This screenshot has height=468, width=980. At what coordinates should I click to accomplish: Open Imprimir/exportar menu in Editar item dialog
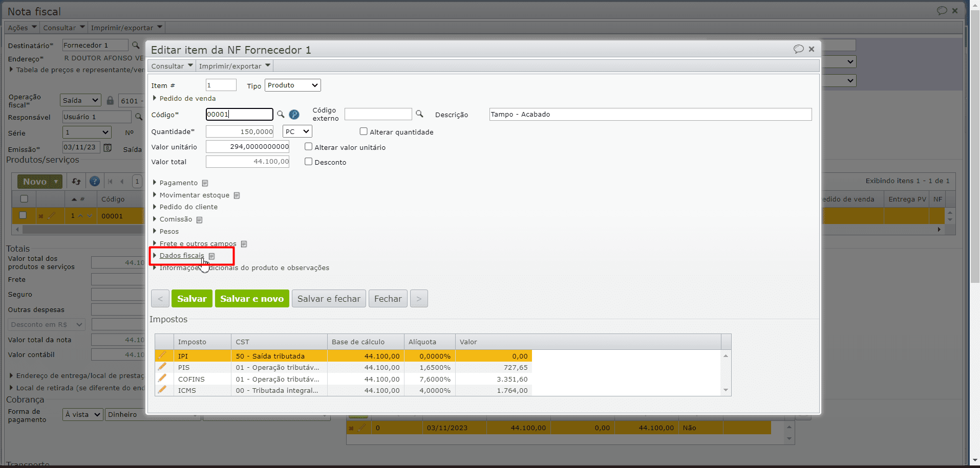(x=235, y=66)
